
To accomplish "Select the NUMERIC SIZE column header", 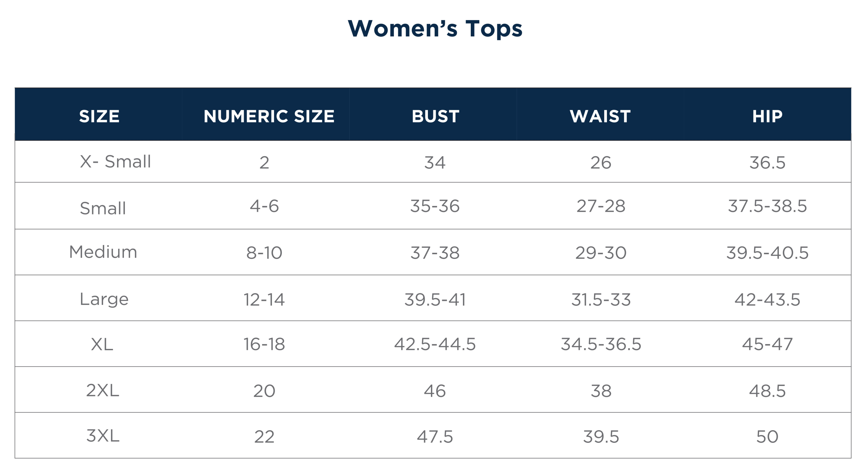I will click(x=269, y=116).
